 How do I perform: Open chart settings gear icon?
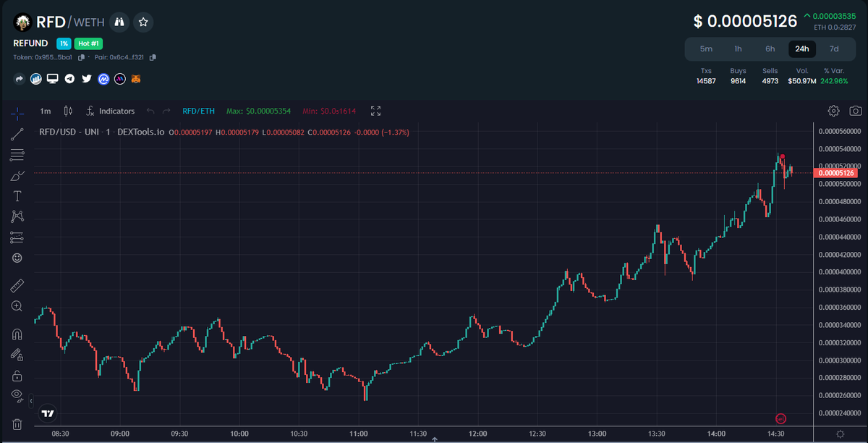click(833, 111)
